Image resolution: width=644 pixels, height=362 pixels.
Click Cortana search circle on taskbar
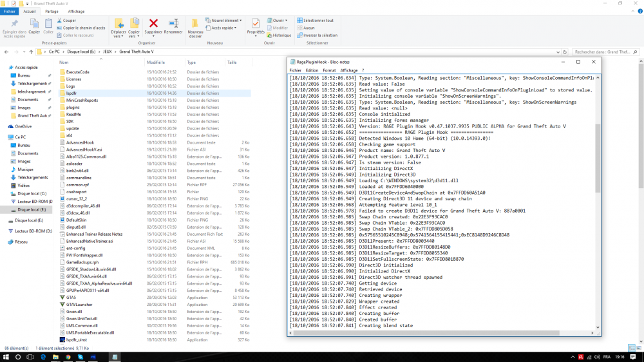[17, 357]
